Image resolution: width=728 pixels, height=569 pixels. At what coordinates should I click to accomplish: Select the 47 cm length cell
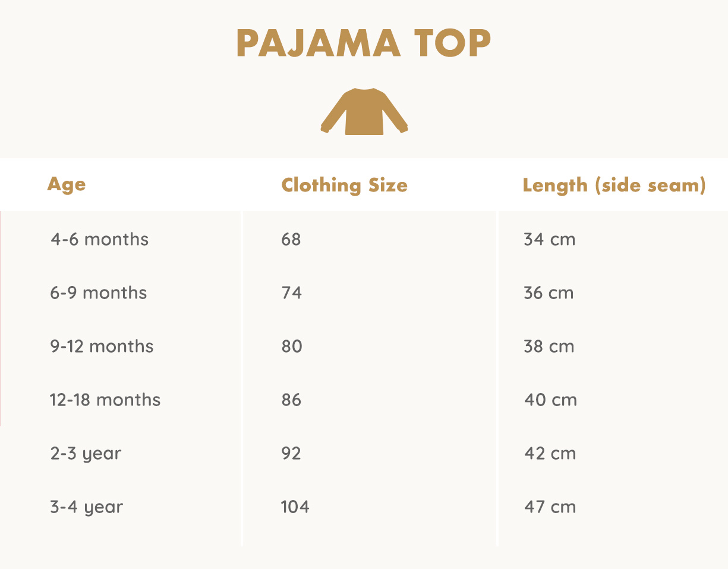click(x=550, y=507)
